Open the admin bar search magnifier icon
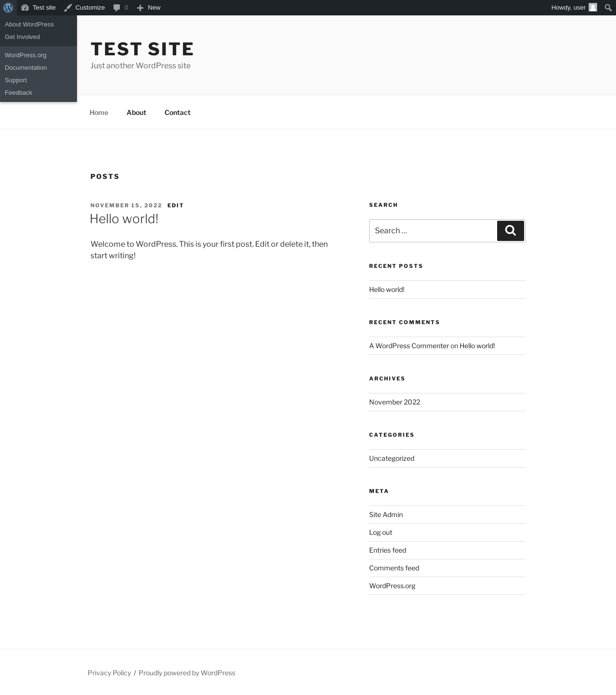Image resolution: width=616 pixels, height=695 pixels. coord(608,8)
